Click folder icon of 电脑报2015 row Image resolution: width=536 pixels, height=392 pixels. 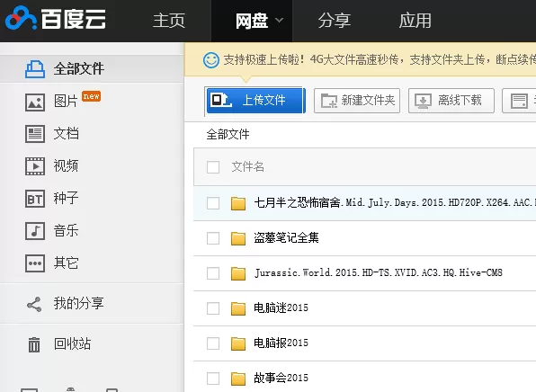coord(238,343)
